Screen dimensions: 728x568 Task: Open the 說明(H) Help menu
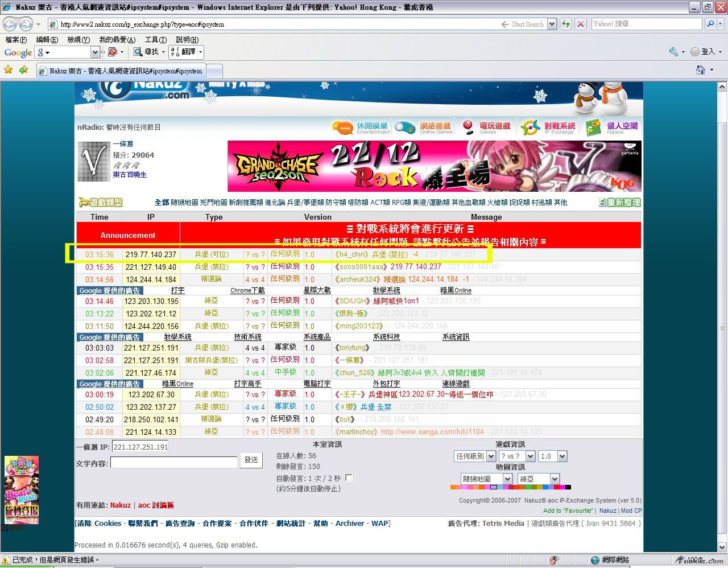(x=187, y=40)
